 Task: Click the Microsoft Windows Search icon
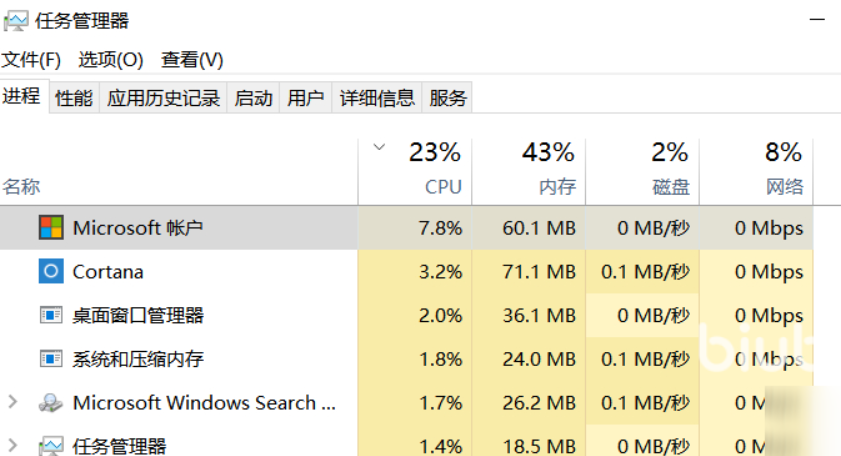tap(50, 403)
